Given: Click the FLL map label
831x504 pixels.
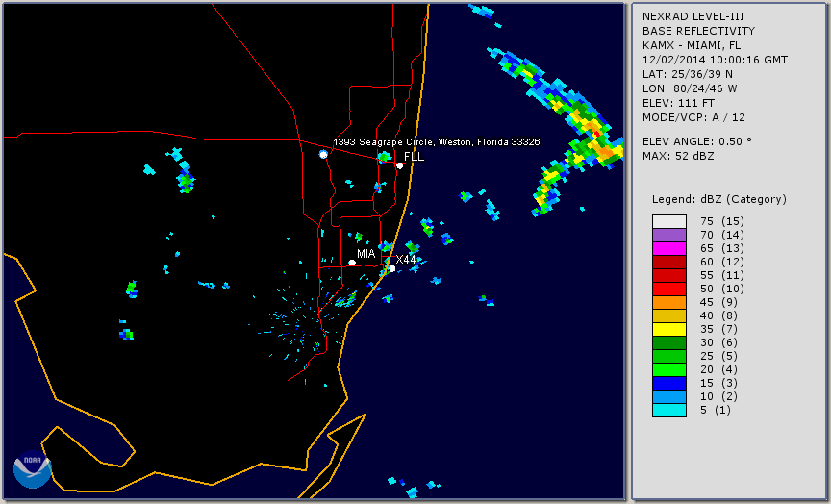Looking at the screenshot, I should [x=414, y=157].
